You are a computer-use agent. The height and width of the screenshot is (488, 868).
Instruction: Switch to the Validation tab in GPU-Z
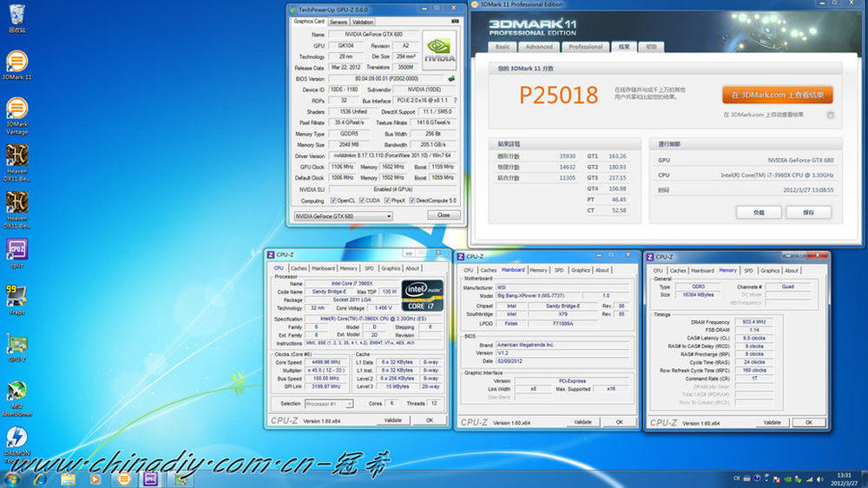363,23
